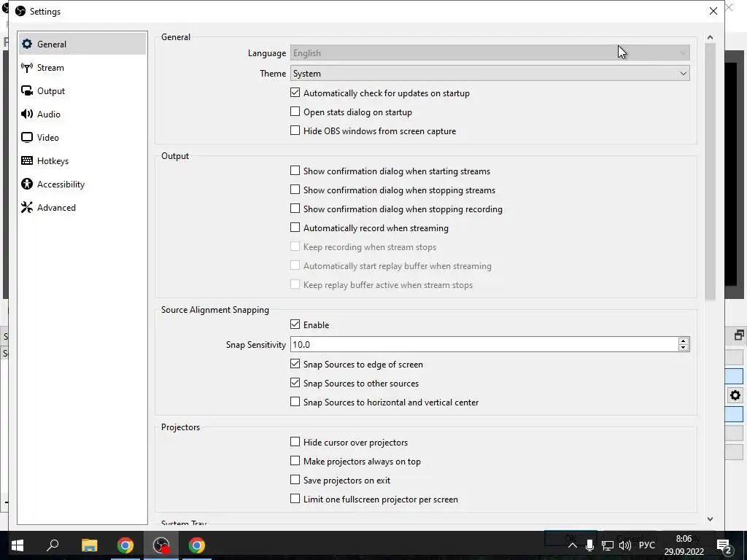Image resolution: width=747 pixels, height=560 pixels.
Task: Click the volume tray icon
Action: 624,545
